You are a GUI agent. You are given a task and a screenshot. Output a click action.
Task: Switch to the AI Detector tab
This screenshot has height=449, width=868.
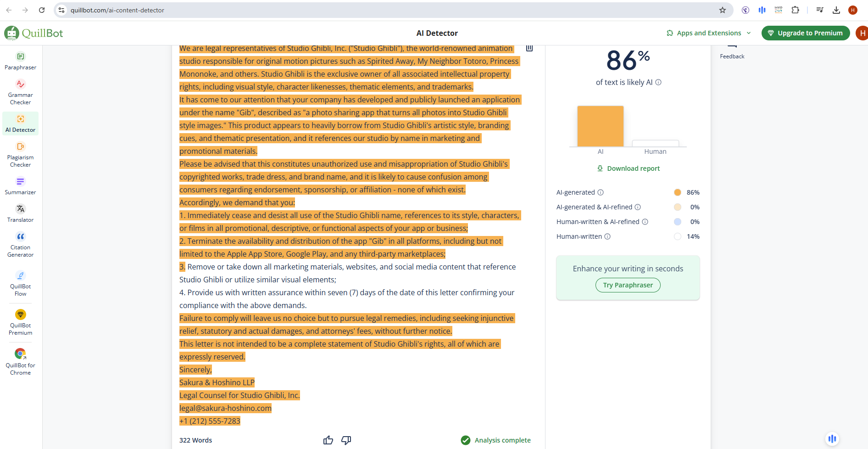[x=20, y=123]
